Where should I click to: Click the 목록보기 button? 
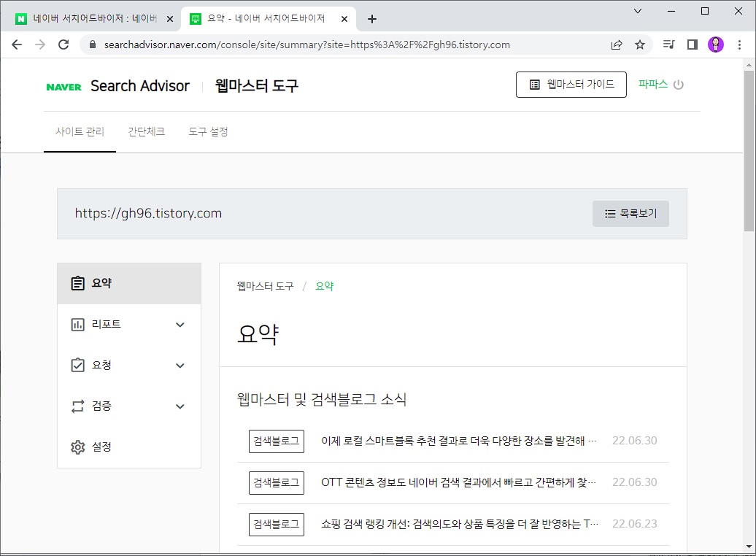[630, 214]
